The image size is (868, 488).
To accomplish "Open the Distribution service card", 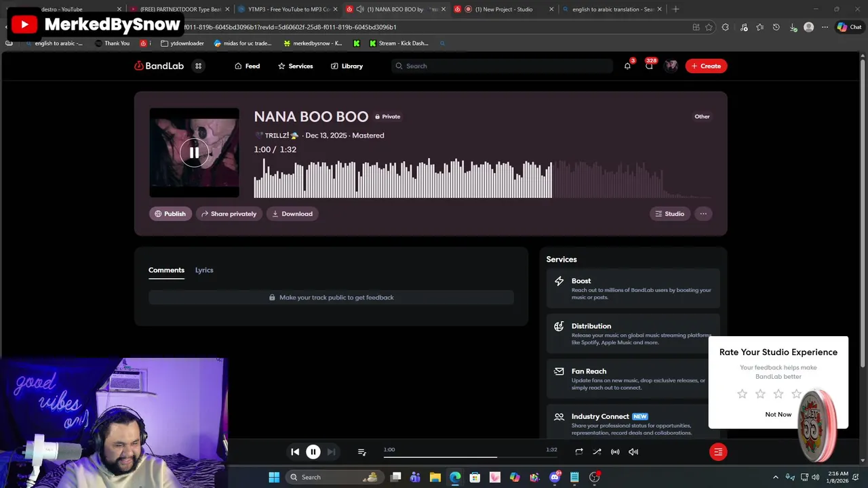I will [633, 333].
